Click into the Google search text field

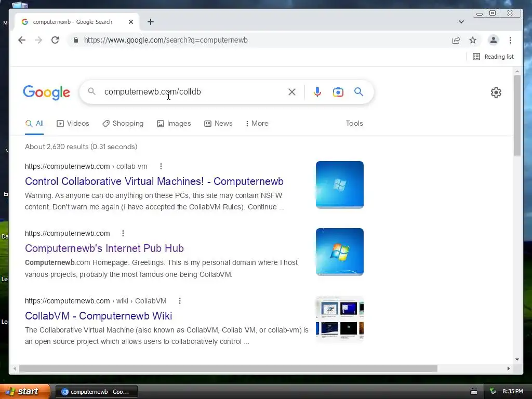(193, 92)
